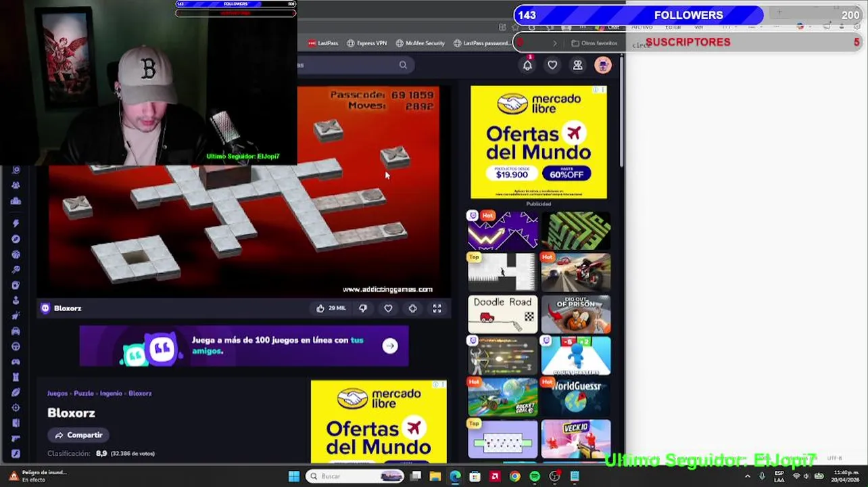Open the Ingenio breadcrumb link
Viewport: 868px width, 487px height.
[x=111, y=393]
